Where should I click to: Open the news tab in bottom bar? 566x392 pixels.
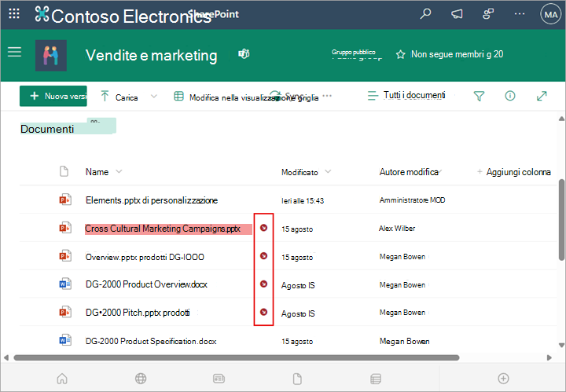pyautogui.click(x=219, y=379)
